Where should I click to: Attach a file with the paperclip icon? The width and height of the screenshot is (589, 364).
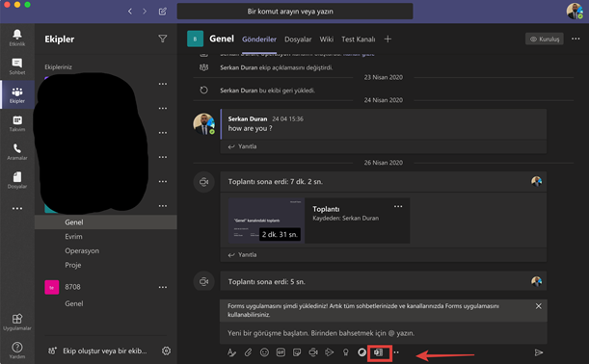(x=248, y=352)
